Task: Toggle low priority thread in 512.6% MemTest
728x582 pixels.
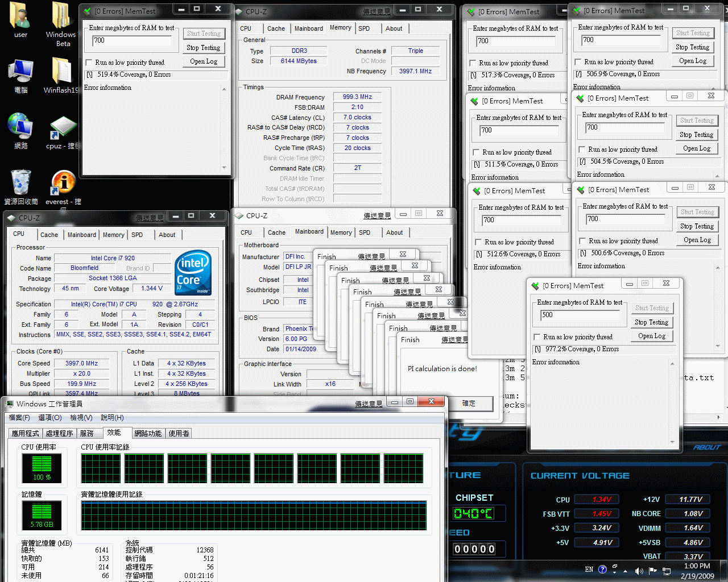Action: point(478,242)
